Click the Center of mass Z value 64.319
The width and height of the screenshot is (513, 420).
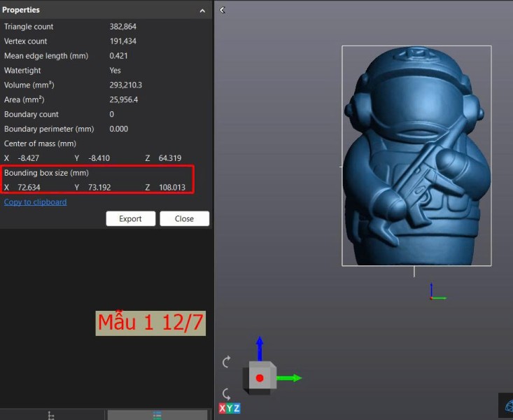[170, 158]
